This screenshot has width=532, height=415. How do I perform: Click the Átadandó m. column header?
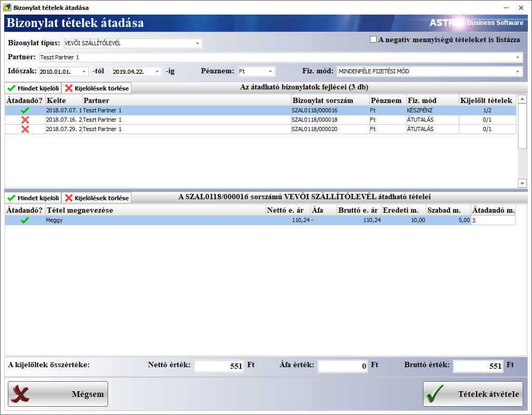(x=494, y=210)
